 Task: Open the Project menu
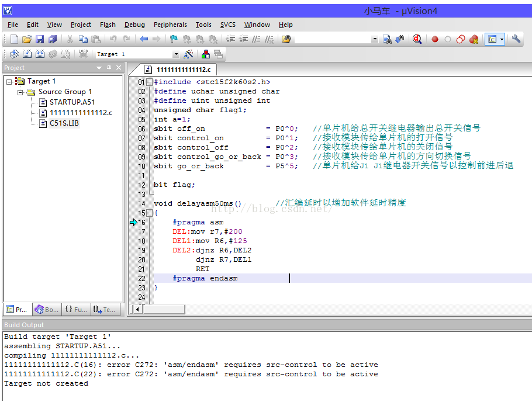click(x=81, y=25)
